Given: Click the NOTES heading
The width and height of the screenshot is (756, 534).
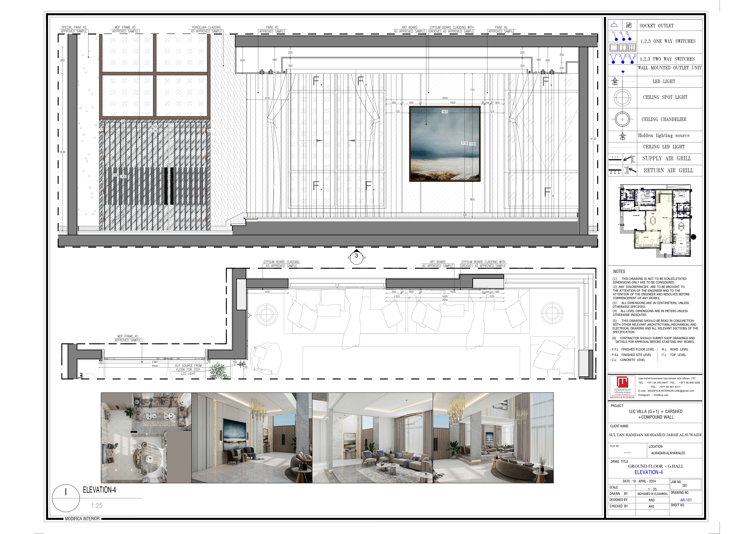Looking at the screenshot, I should click(619, 271).
